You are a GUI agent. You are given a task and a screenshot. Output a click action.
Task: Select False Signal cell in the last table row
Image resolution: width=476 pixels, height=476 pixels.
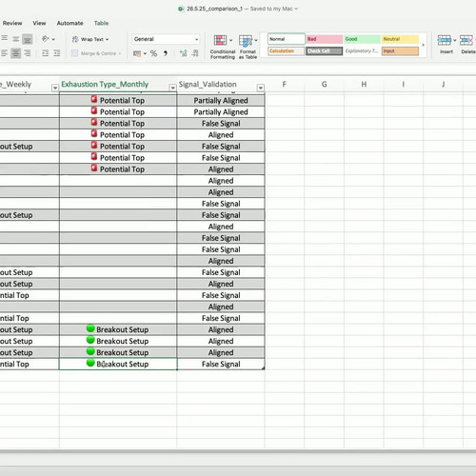coord(221,364)
